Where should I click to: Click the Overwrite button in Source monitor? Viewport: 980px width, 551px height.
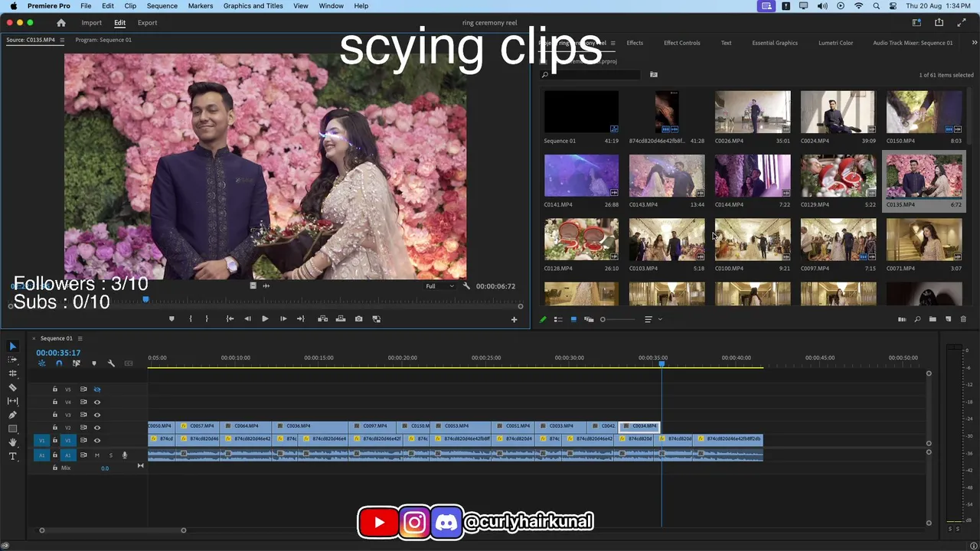pos(341,319)
